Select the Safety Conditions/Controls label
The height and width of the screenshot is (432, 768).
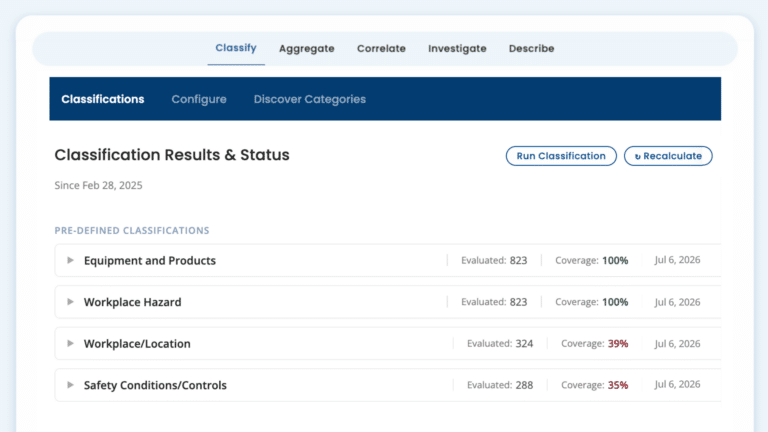pyautogui.click(x=155, y=385)
